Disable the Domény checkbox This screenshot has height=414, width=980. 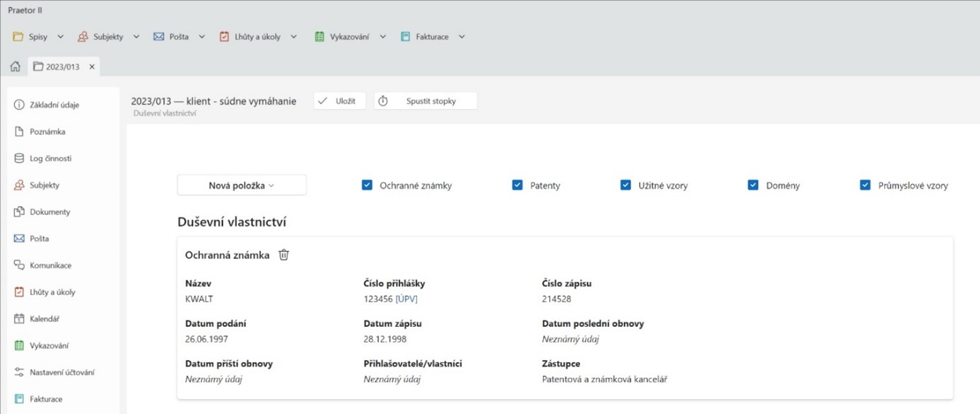pyautogui.click(x=753, y=185)
